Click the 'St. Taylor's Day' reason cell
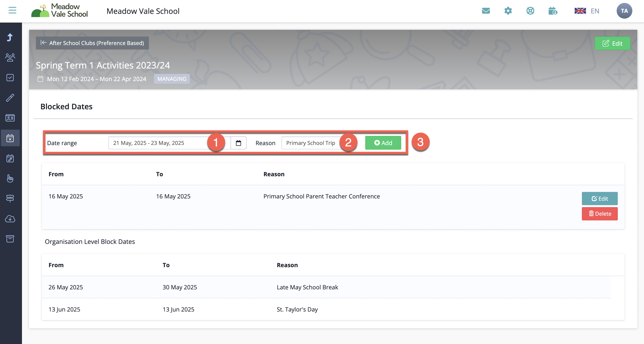This screenshot has height=344, width=644. 297,309
